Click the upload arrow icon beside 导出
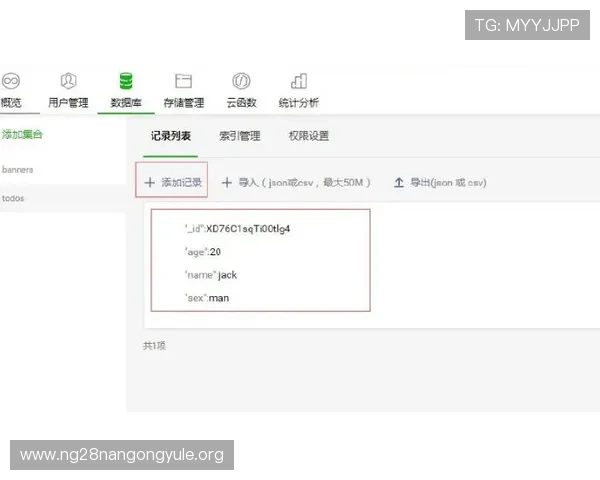 pyautogui.click(x=399, y=182)
